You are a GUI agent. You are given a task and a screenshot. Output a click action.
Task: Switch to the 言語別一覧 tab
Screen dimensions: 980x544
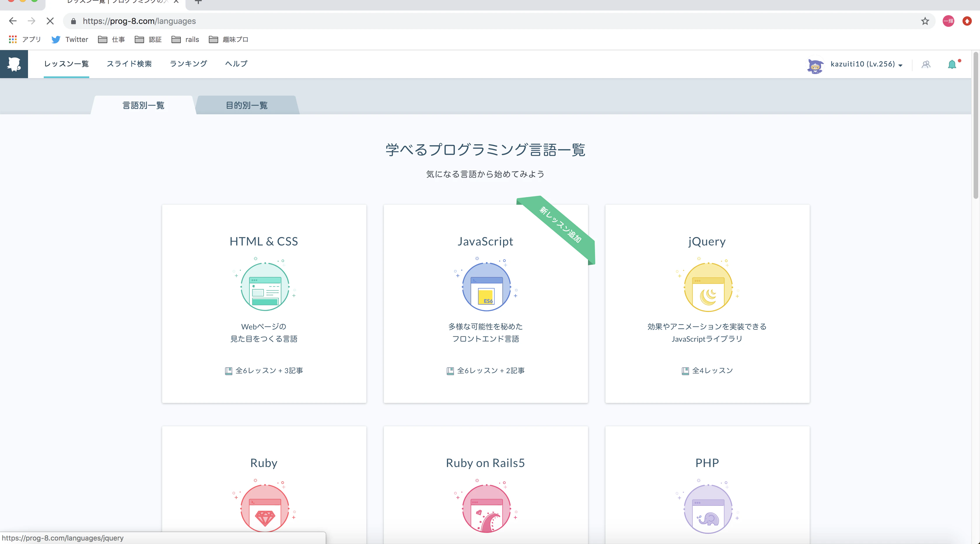coord(143,105)
